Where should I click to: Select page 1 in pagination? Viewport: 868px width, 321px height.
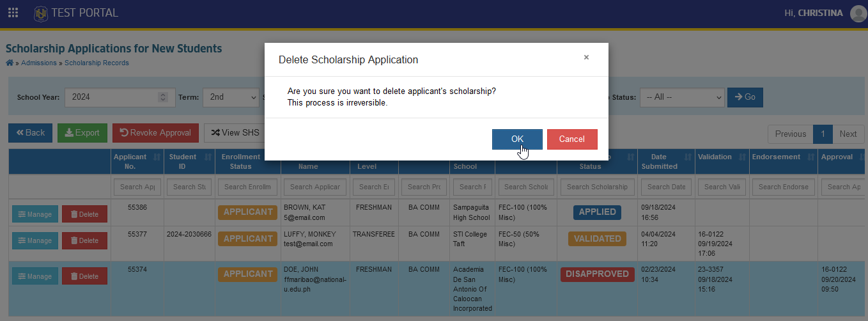click(823, 134)
